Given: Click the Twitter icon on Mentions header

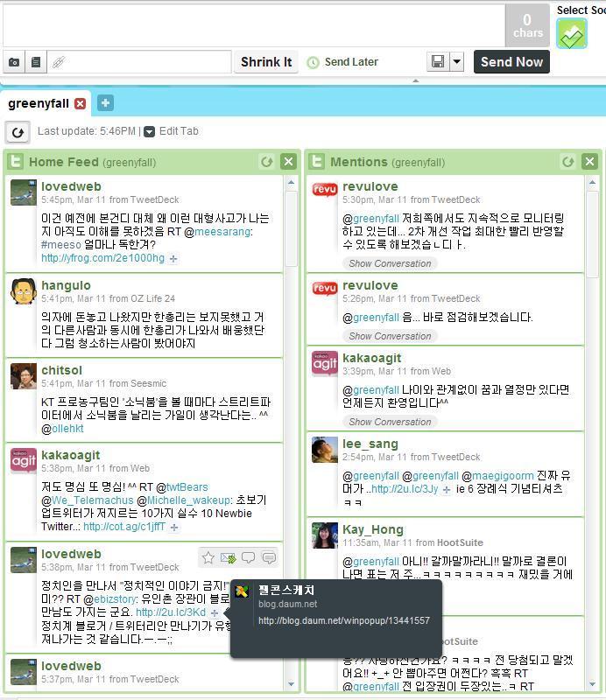Looking at the screenshot, I should coord(317,162).
